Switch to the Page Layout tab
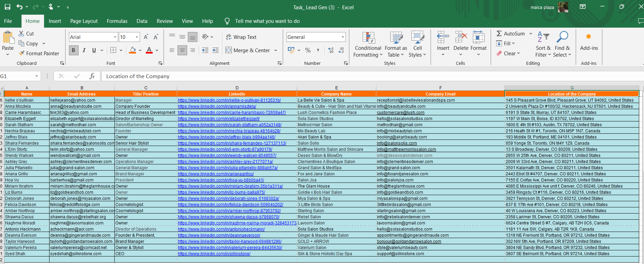Screen dimensions: 644x264 pyautogui.click(x=84, y=21)
